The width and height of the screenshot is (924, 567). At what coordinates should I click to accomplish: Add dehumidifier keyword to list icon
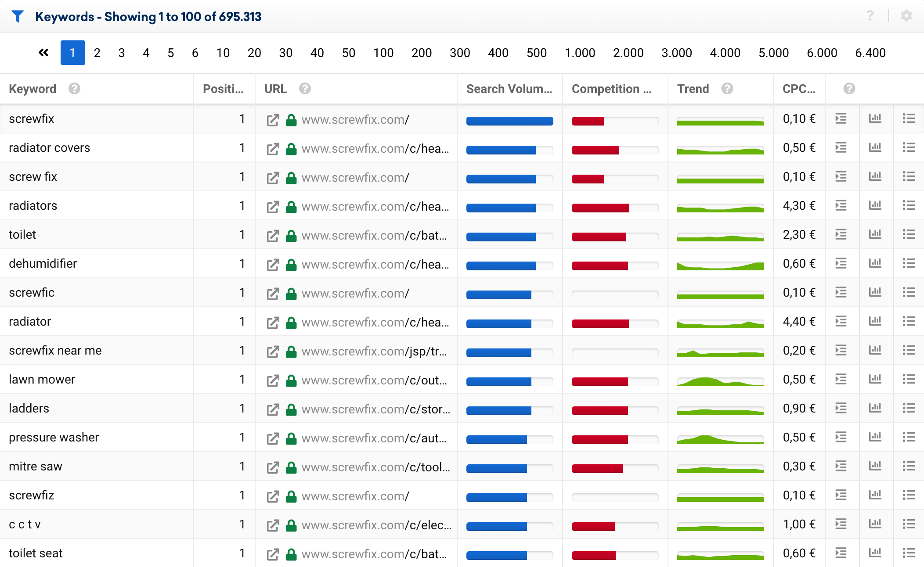(909, 263)
